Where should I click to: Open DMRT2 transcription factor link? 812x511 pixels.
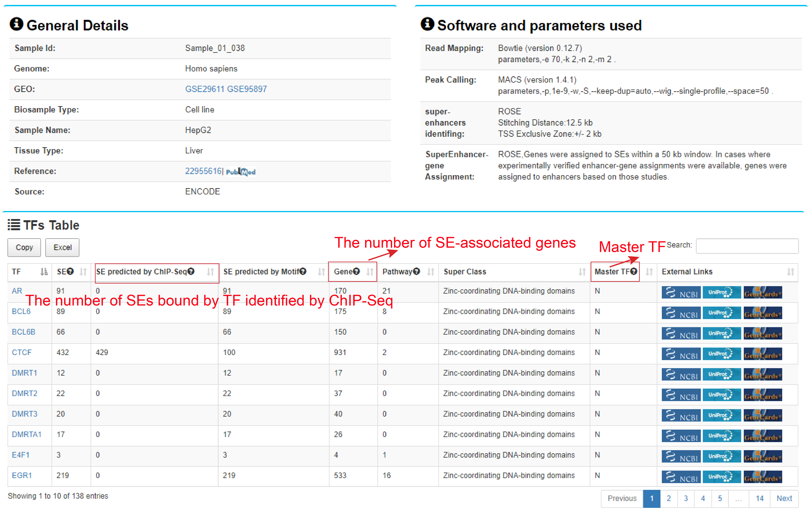24,394
